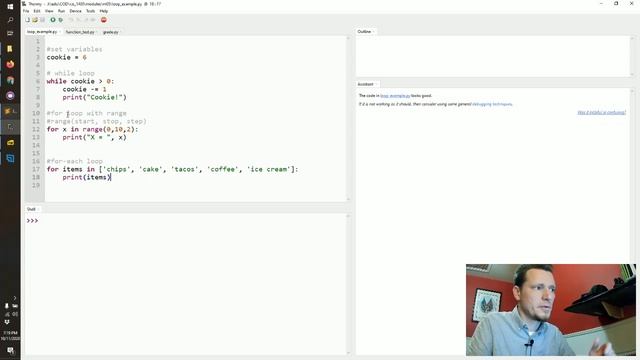Click the Step into debug icon
The height and width of the screenshot is (360, 640).
click(78, 20)
